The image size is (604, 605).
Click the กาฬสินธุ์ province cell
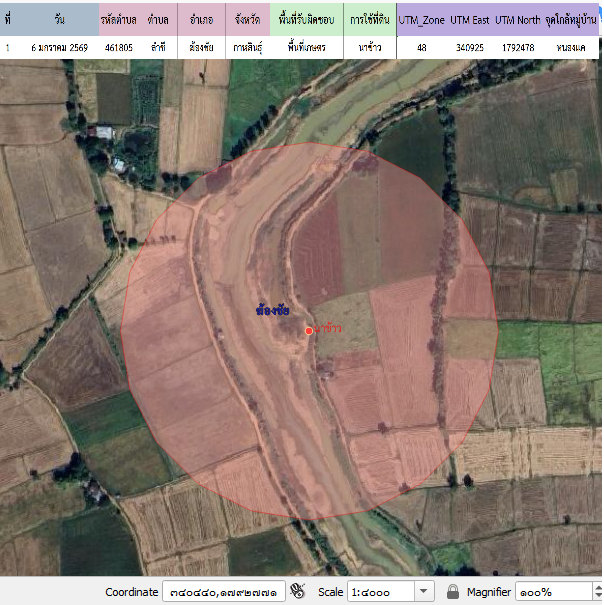[248, 47]
